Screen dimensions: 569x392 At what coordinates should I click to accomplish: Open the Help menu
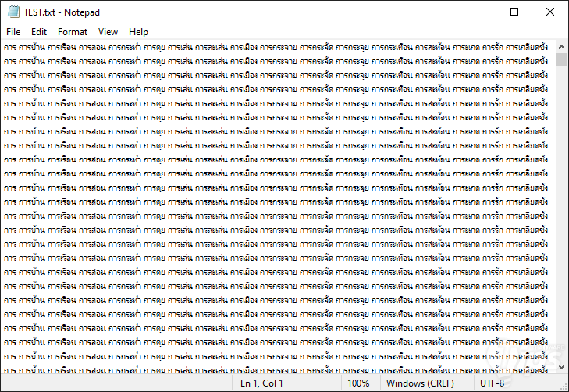[138, 32]
